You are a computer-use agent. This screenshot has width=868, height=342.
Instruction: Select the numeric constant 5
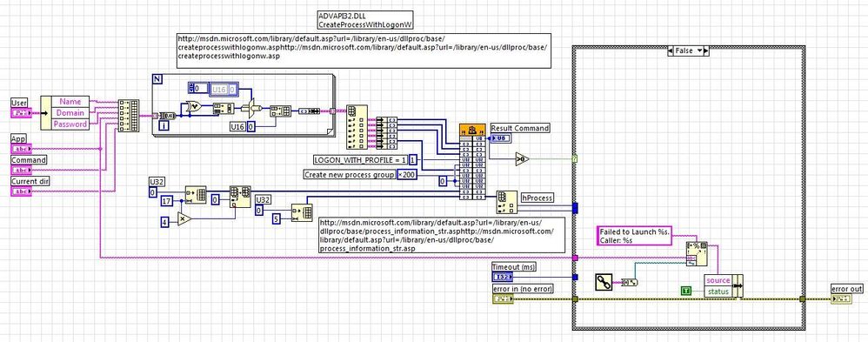(276, 219)
